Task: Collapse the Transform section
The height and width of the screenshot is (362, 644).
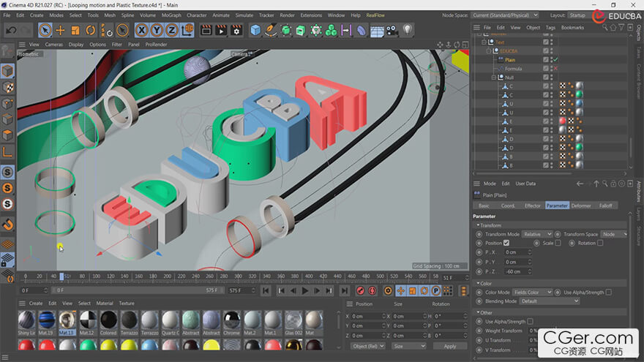Action: coord(479,225)
